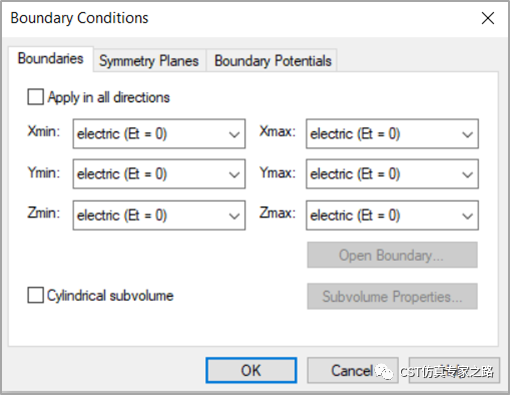Expand the Zmax boundary type list
This screenshot has width=510, height=395.
click(392, 215)
